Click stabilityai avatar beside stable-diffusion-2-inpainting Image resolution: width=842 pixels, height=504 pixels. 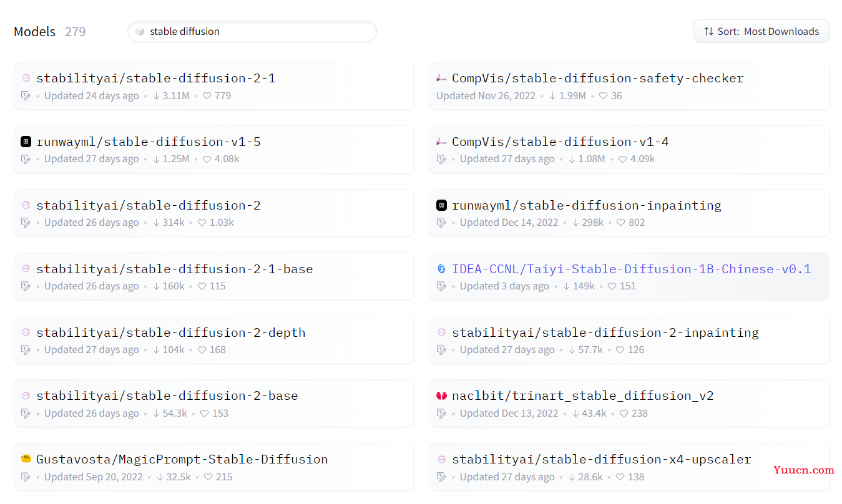tap(441, 332)
